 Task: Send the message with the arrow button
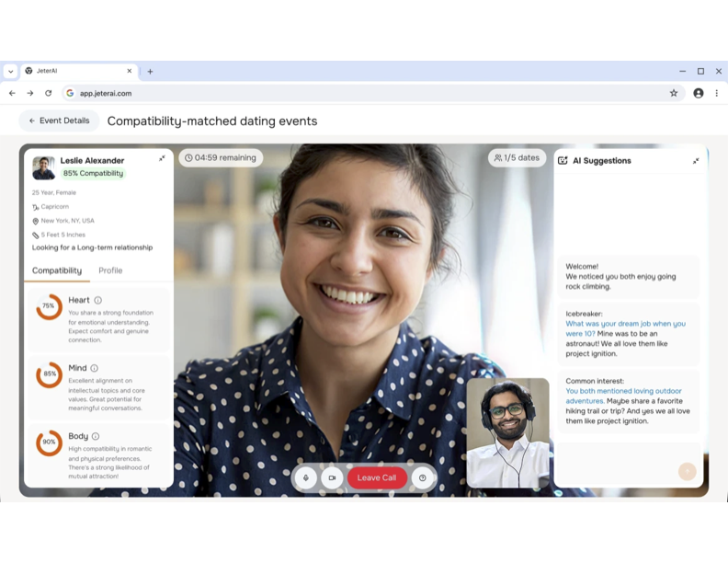[x=688, y=472]
